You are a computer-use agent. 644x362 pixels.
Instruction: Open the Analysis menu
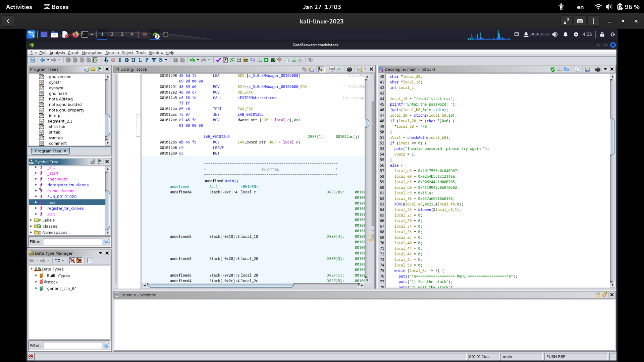(57, 53)
